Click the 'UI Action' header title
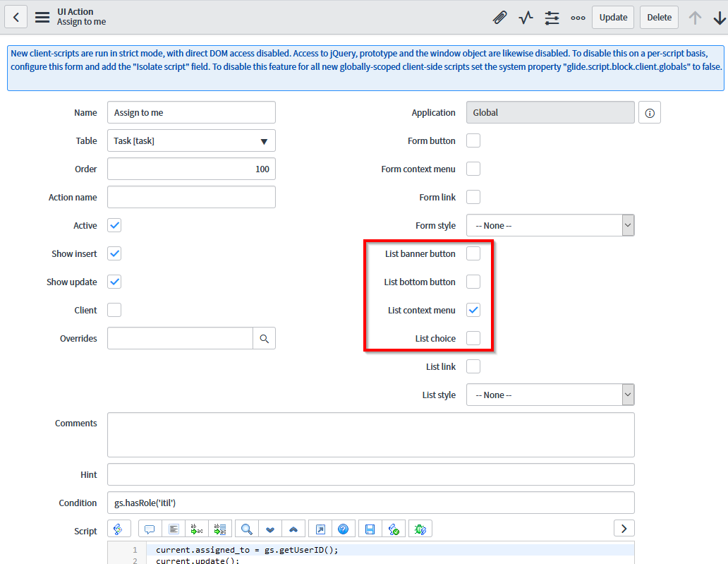The height and width of the screenshot is (564, 728). [x=75, y=11]
